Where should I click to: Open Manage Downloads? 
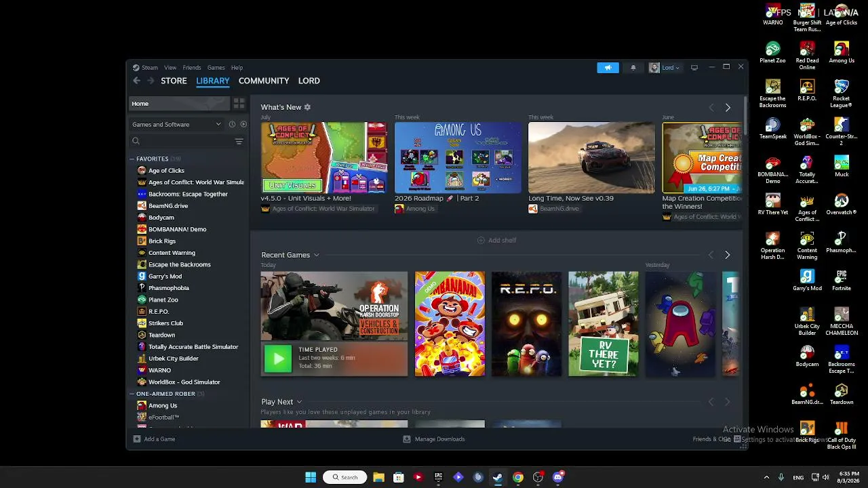pyautogui.click(x=434, y=439)
